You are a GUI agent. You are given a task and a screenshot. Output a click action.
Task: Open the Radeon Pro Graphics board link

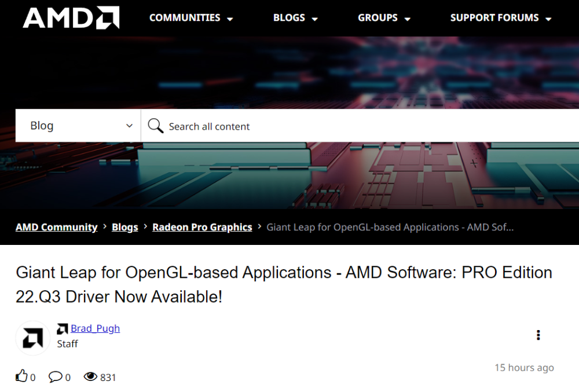coord(202,227)
